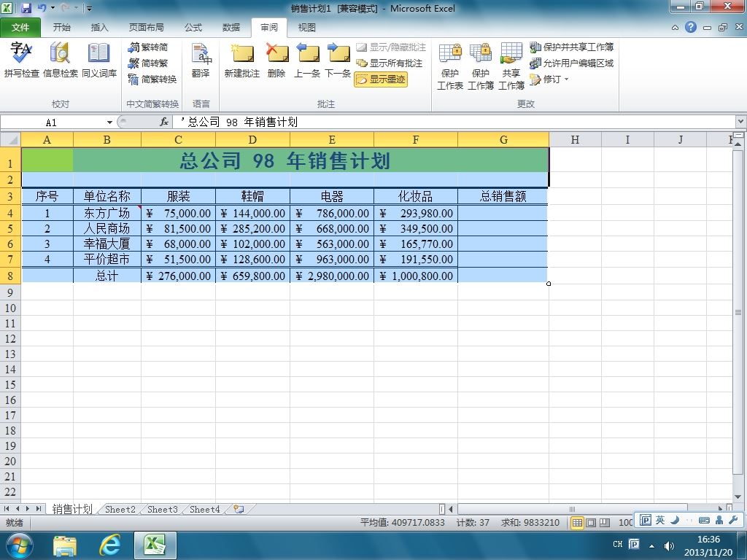The height and width of the screenshot is (560, 747).
Task: Click horizontal scrollbar left arrow
Action: click(451, 509)
